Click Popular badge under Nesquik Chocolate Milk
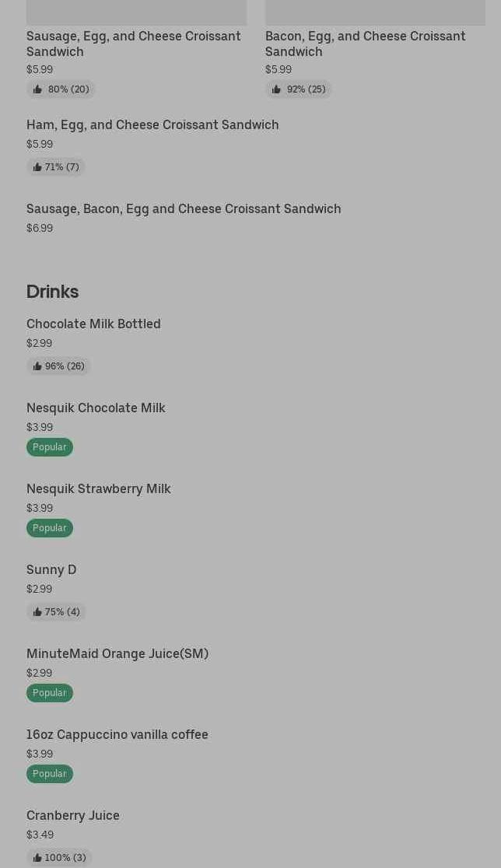501x868 pixels. [x=50, y=447]
